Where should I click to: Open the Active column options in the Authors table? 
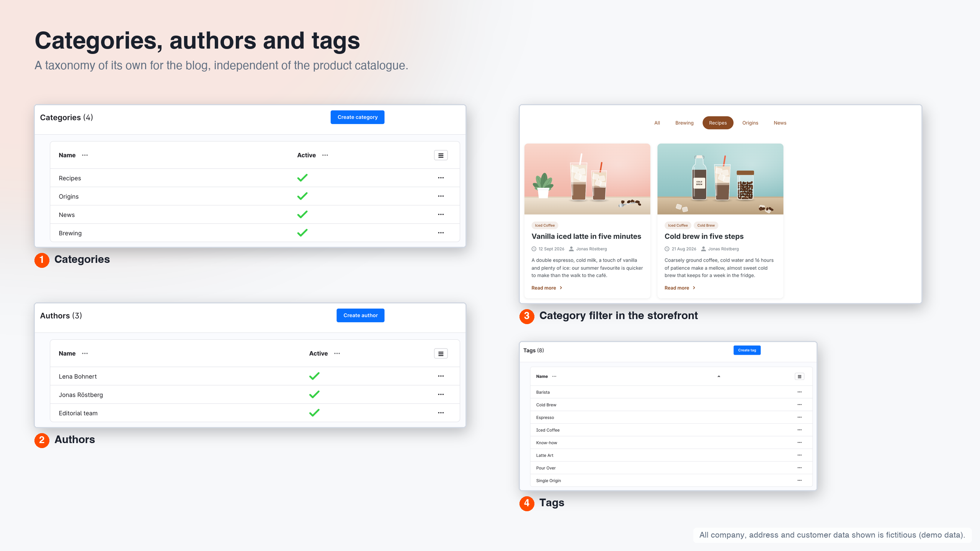[x=337, y=354]
